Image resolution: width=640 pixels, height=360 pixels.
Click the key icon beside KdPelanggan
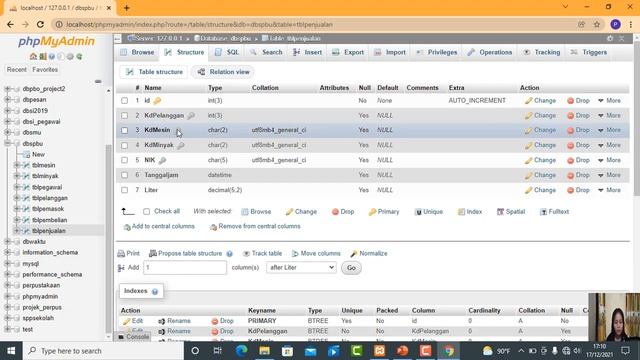191,116
